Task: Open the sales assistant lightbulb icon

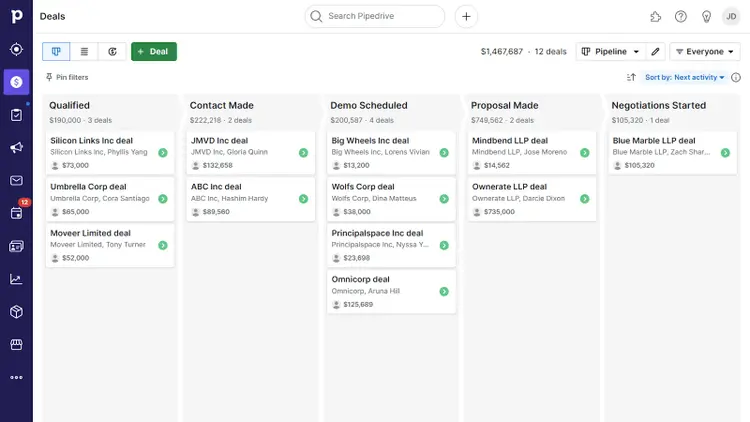Action: pos(706,17)
